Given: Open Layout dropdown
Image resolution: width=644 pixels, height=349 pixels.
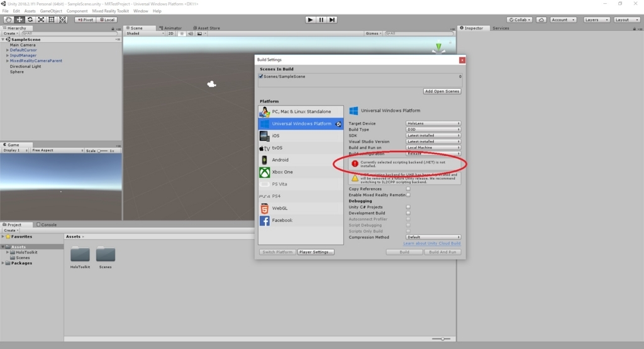Looking at the screenshot, I should click(626, 19).
